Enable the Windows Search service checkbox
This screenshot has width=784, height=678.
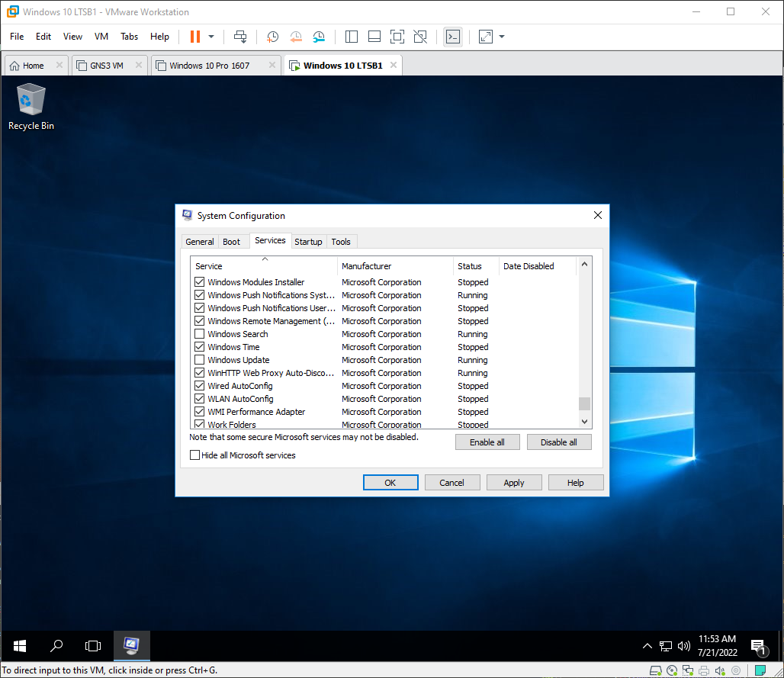tap(200, 334)
